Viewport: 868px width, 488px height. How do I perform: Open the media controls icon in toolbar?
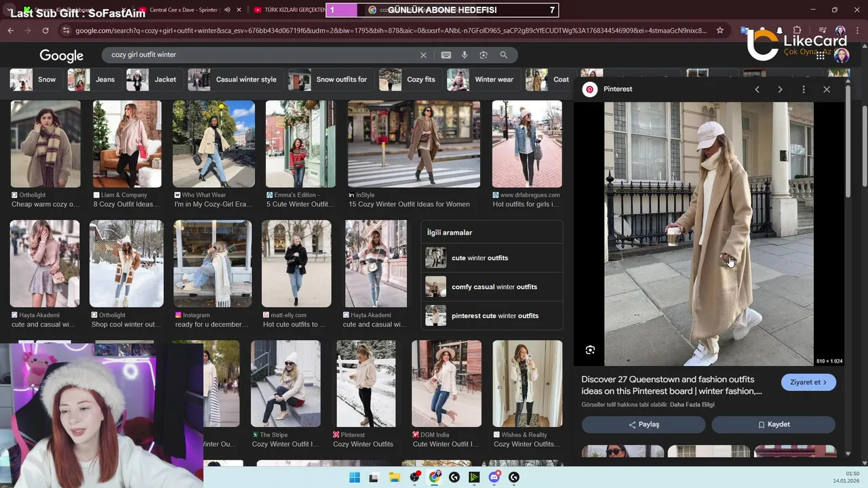[x=822, y=30]
